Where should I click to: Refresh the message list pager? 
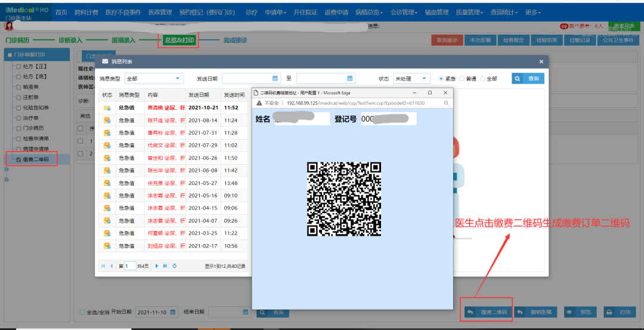pyautogui.click(x=175, y=266)
